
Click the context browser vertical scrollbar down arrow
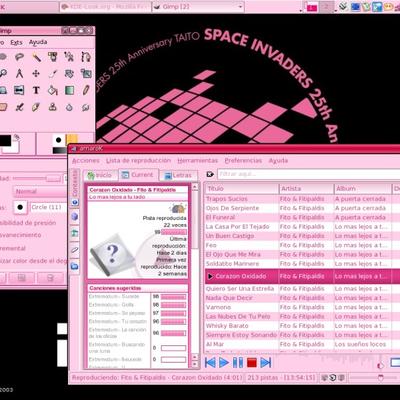click(x=195, y=365)
